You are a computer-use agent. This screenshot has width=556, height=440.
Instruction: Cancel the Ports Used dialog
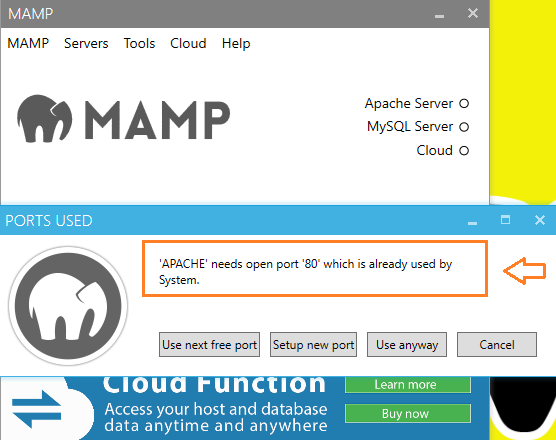tap(497, 345)
